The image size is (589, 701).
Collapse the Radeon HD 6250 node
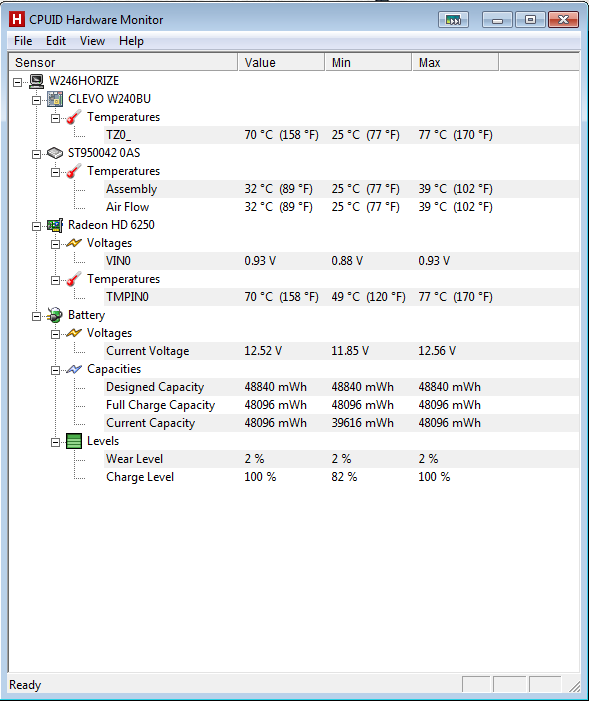[x=36, y=226]
